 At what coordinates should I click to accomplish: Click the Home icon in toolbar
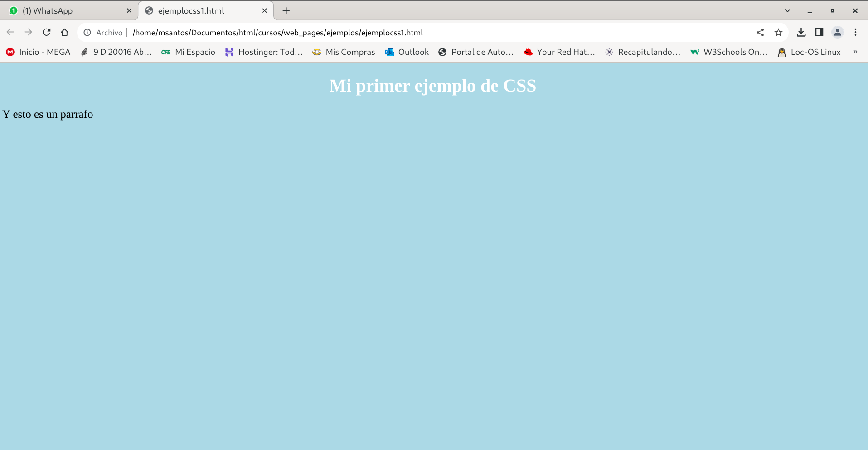tap(64, 32)
